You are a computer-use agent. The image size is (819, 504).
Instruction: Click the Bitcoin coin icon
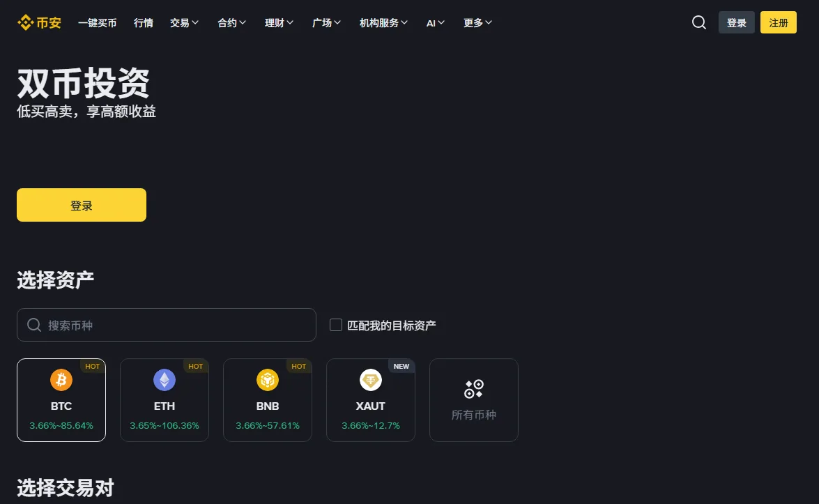point(61,380)
